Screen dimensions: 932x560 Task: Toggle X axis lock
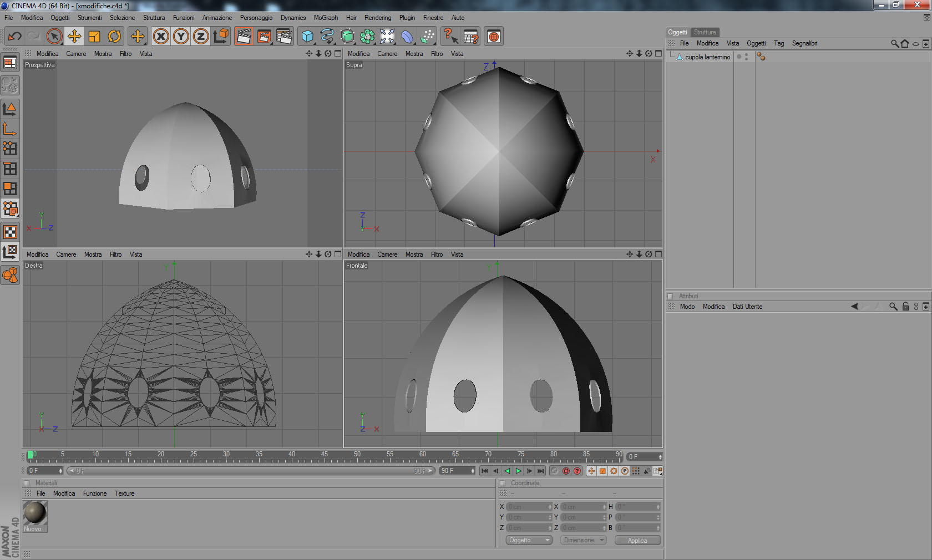pos(161,37)
